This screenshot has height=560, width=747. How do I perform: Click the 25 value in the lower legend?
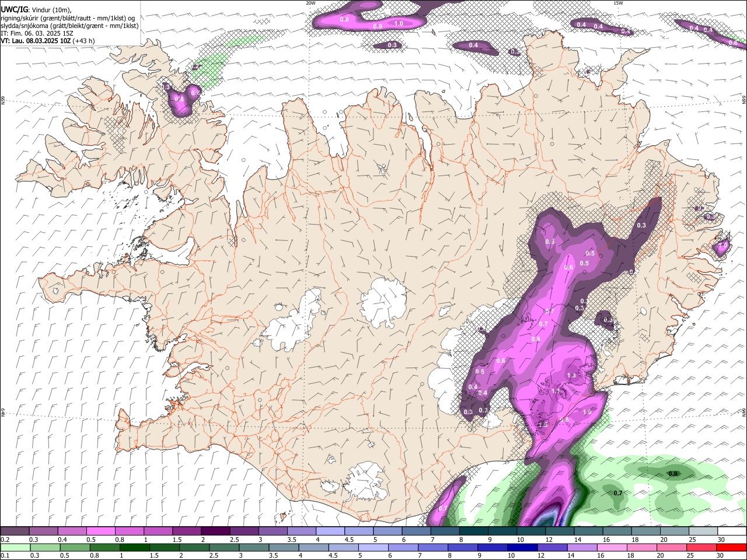coord(689,556)
